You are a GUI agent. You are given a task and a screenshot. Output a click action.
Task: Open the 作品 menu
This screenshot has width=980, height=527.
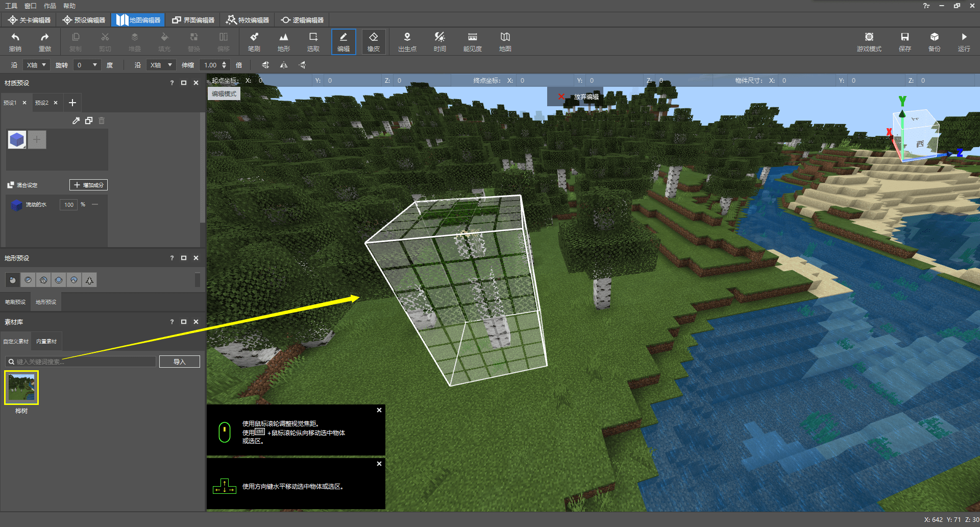(50, 6)
